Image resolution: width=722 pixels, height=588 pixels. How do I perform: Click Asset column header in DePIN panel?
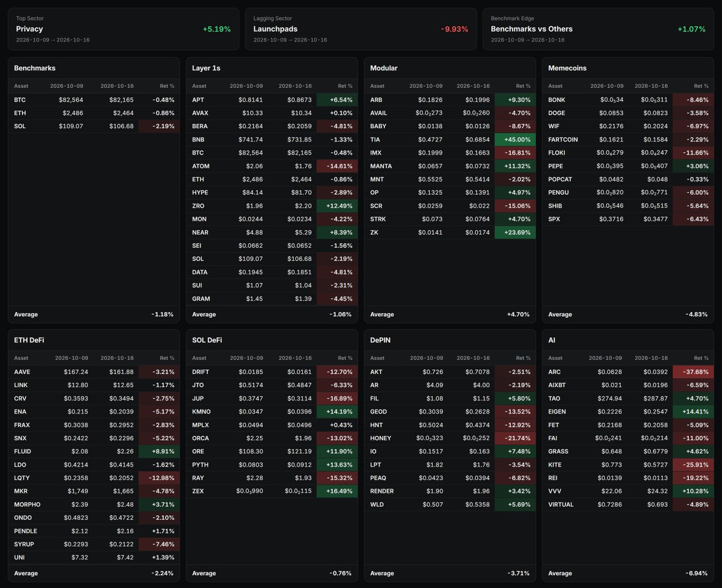tap(377, 358)
